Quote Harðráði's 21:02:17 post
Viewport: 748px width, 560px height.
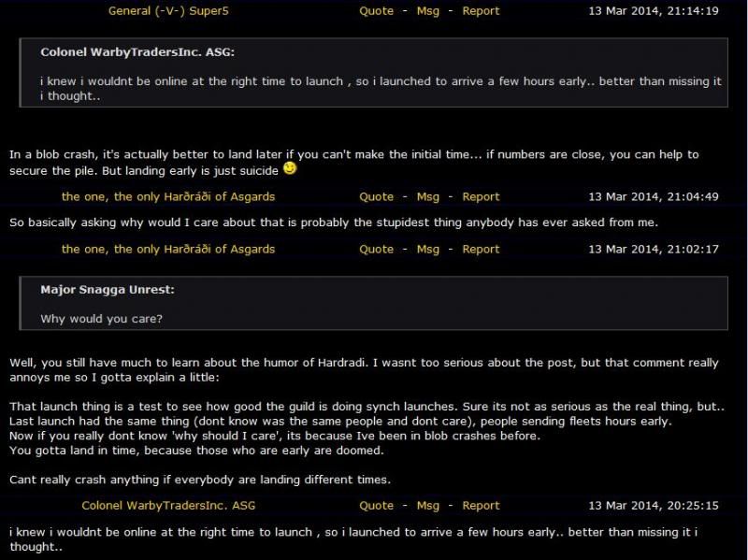tap(377, 249)
